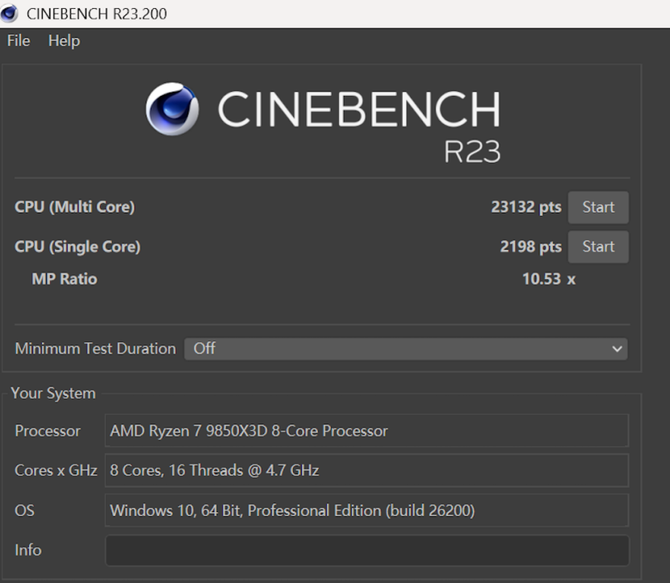The width and height of the screenshot is (670, 583).
Task: Click the R23 version text in the banner
Action: point(472,151)
